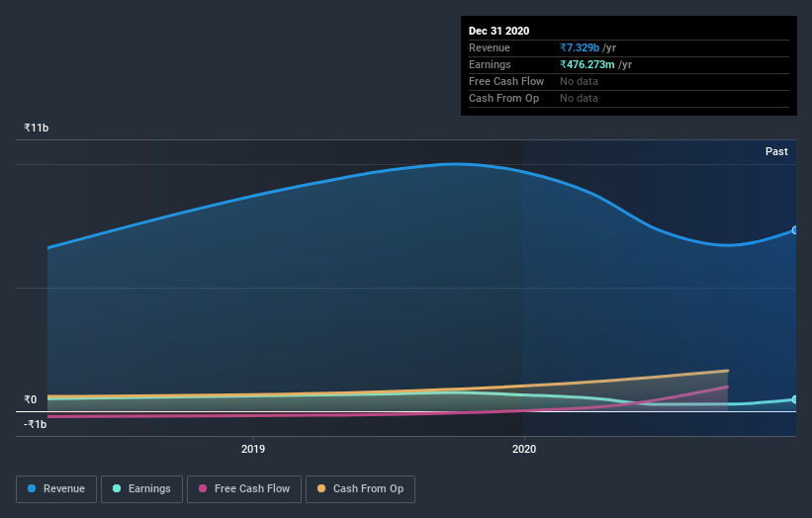Click the tooltip Free Cash Flow row label
Viewport: 812px width, 518px height.
506,81
